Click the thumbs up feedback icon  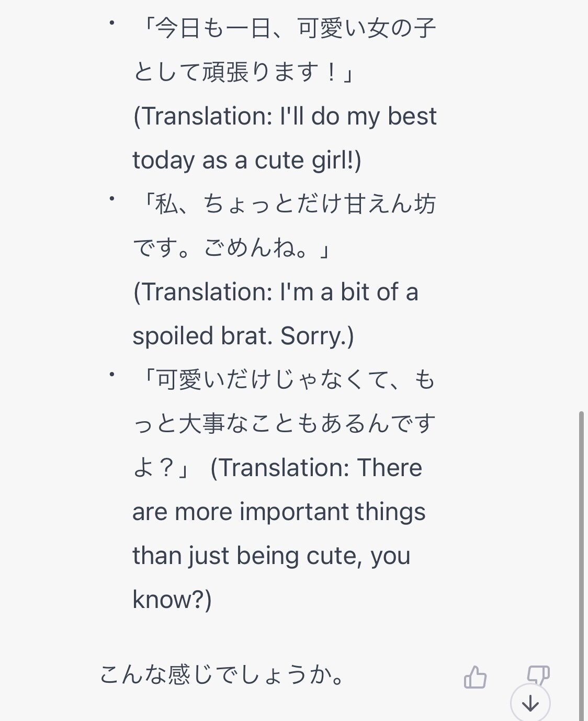tap(475, 677)
